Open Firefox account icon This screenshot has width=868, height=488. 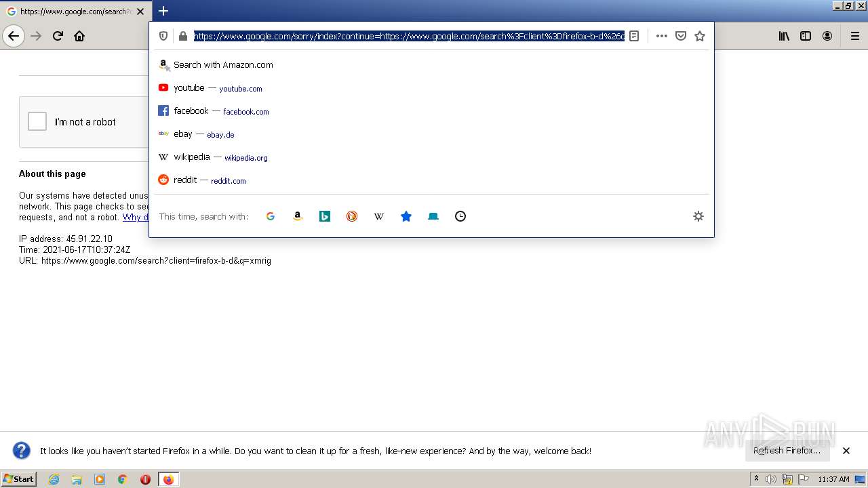(827, 36)
